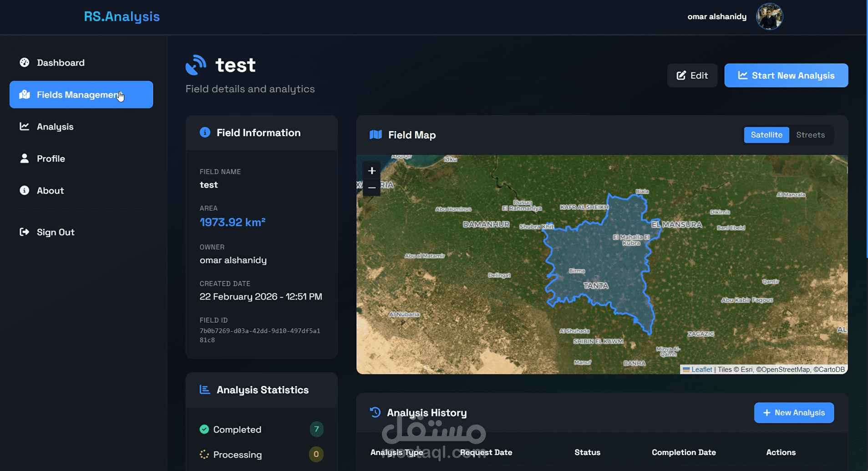Click the Analysis chart icon in sidebar
Screen dimensions: 868x471
[25, 126]
